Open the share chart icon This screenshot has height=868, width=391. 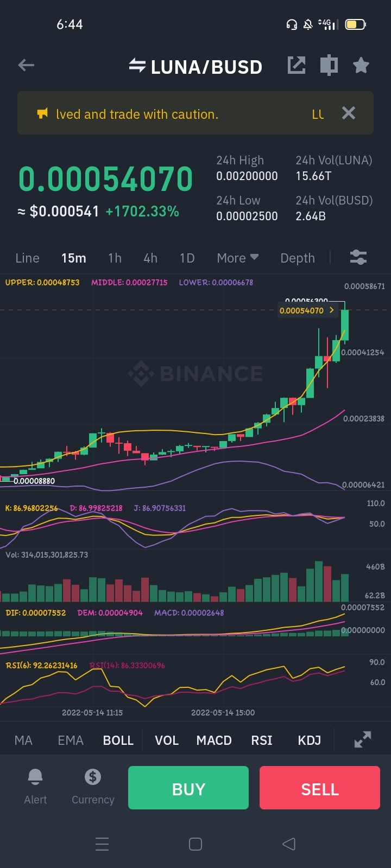297,65
